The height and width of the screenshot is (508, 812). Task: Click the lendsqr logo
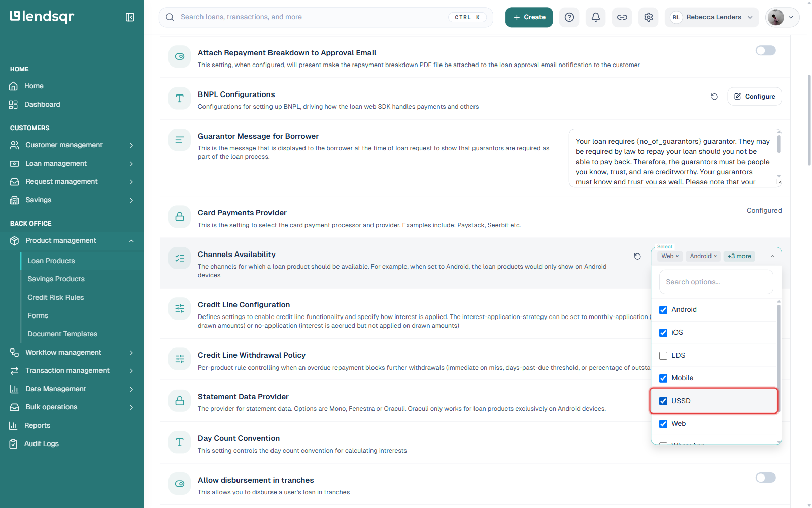(42, 17)
